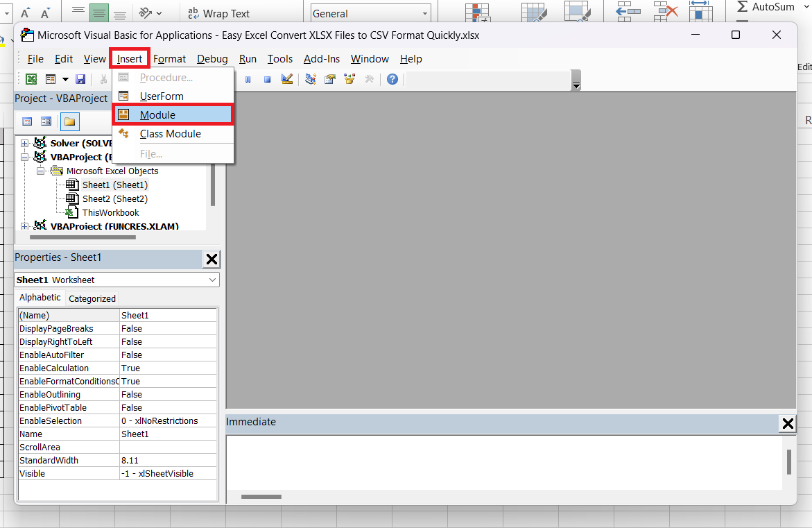812x528 pixels.
Task: Click the ScrollArea property value field
Action: click(169, 447)
